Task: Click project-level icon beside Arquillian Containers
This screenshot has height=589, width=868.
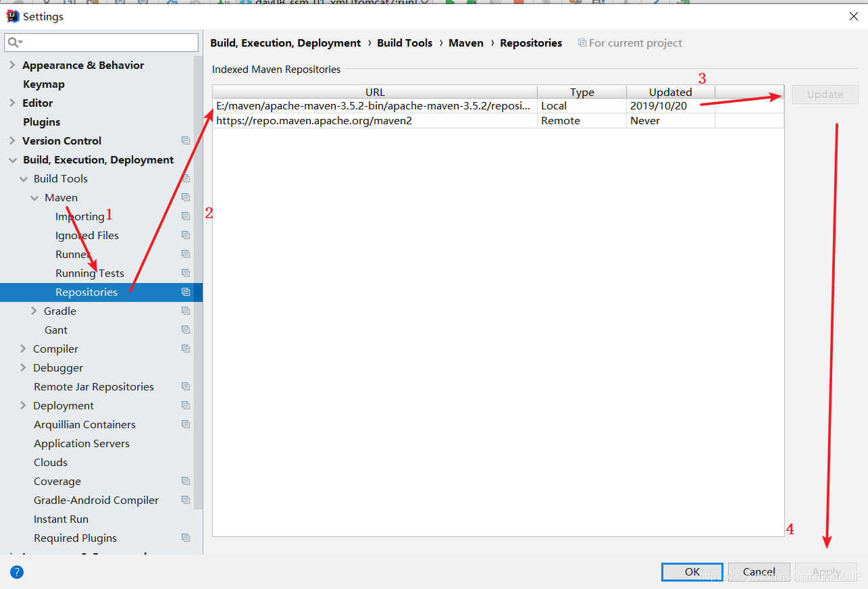Action: click(186, 424)
